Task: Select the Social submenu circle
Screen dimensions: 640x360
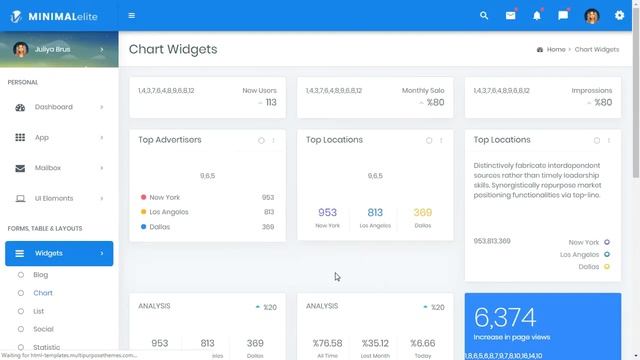Action: click(21, 329)
